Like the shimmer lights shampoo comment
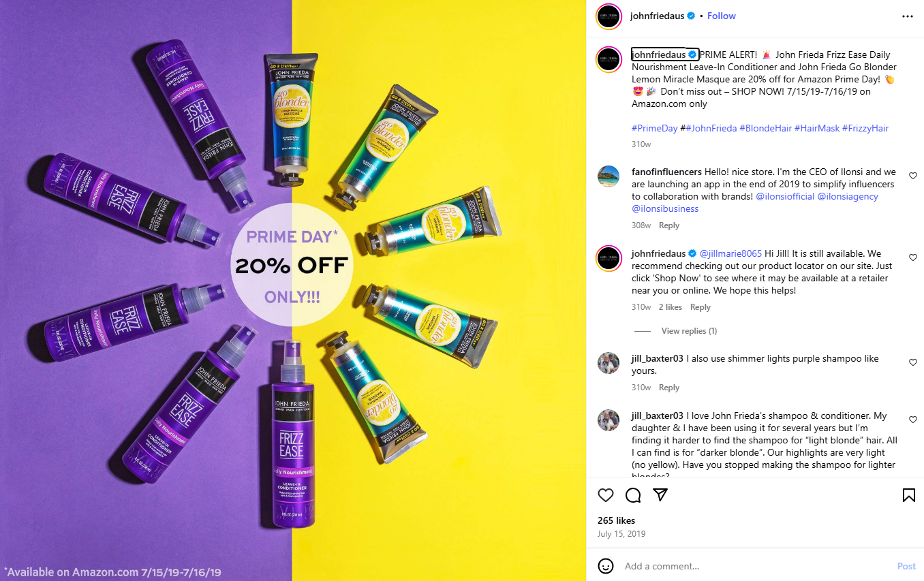The height and width of the screenshot is (581, 924). [912, 362]
